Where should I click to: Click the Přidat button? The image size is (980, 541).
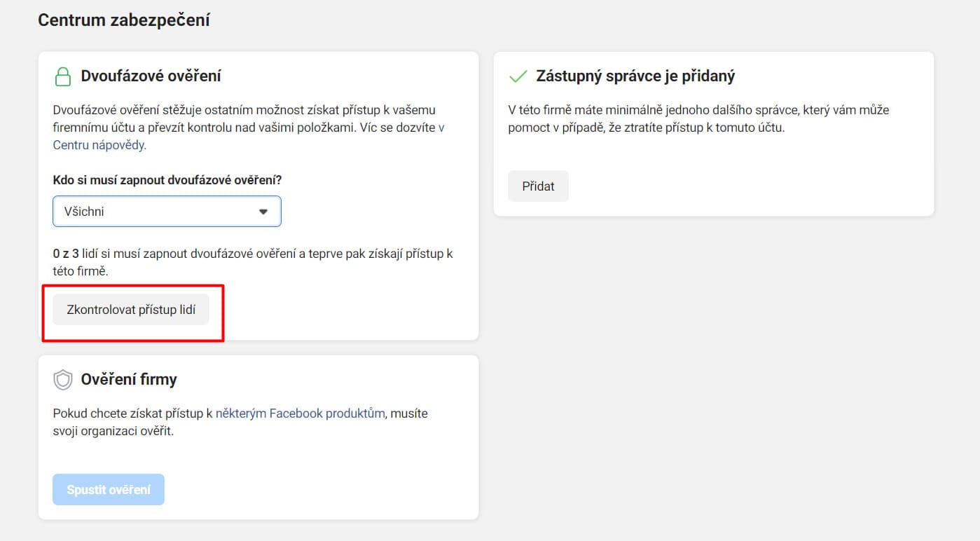(538, 186)
